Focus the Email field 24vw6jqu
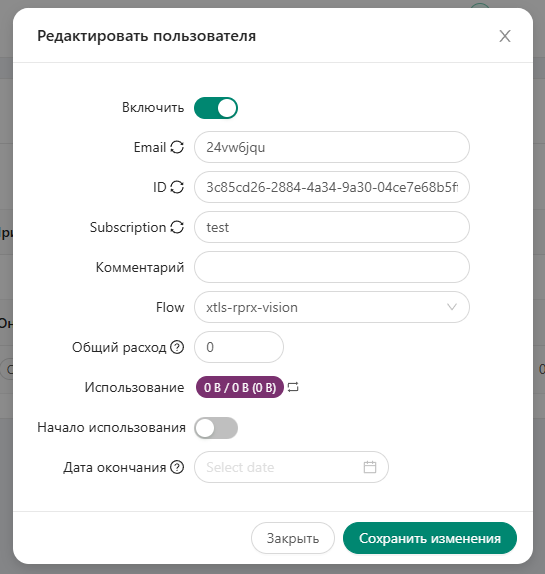Screen dimensions: 545x574 (x=332, y=147)
